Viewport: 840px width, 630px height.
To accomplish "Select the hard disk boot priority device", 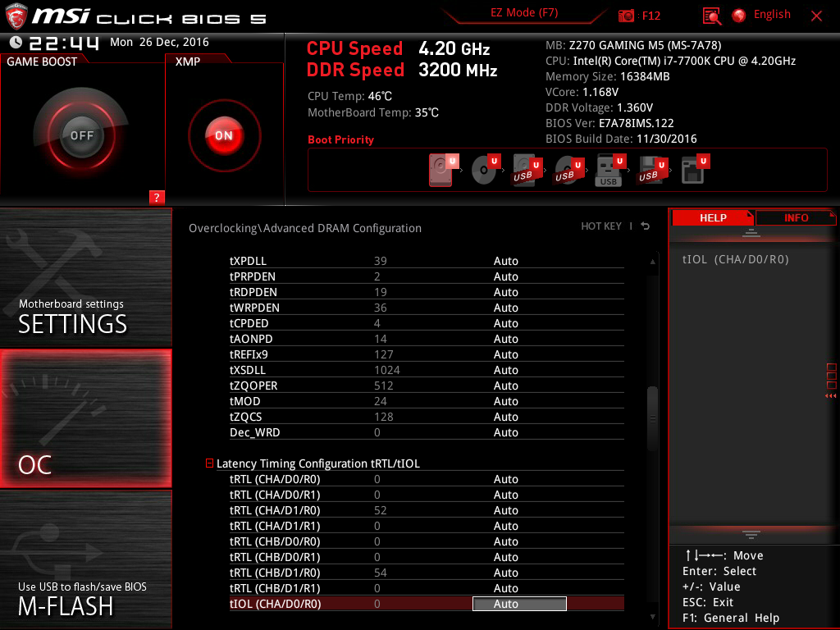I will tap(441, 170).
